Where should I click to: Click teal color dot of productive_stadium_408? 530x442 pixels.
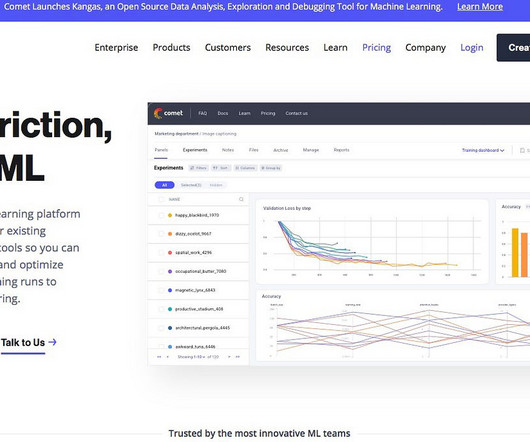(170, 309)
